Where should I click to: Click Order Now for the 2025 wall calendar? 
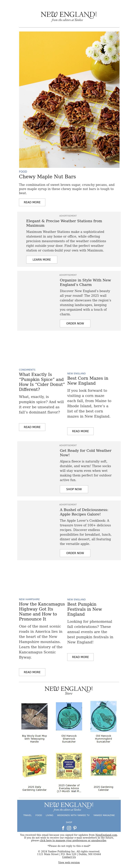(x=75, y=323)
